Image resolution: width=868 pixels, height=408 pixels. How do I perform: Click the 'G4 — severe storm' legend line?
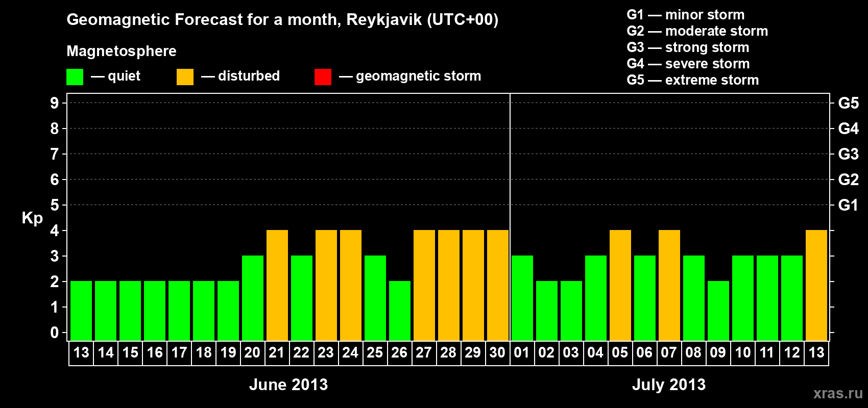(688, 64)
